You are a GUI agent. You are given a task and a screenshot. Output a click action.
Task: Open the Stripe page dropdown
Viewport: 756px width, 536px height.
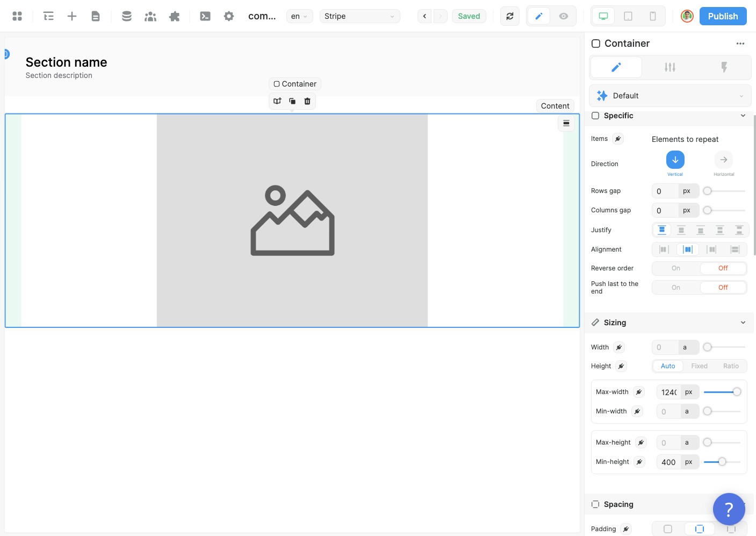pyautogui.click(x=359, y=16)
